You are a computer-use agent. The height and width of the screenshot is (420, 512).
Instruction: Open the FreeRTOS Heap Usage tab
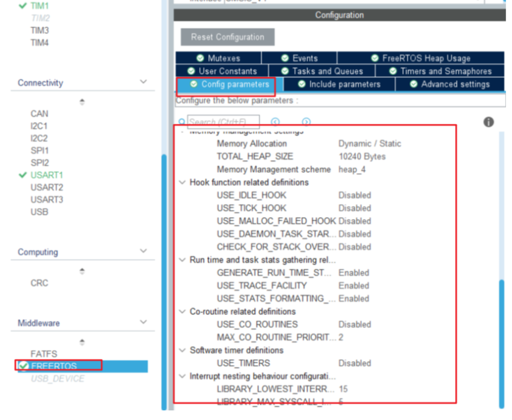[421, 58]
